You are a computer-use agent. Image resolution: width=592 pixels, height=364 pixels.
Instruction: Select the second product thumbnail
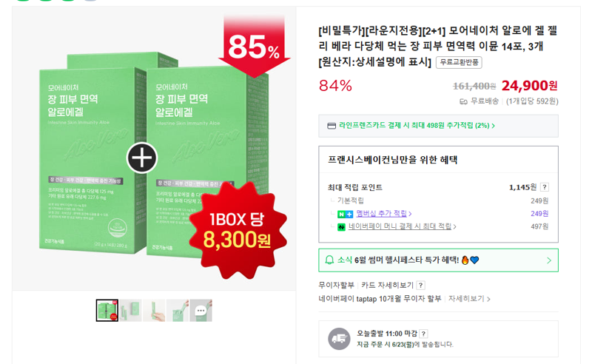pyautogui.click(x=131, y=311)
